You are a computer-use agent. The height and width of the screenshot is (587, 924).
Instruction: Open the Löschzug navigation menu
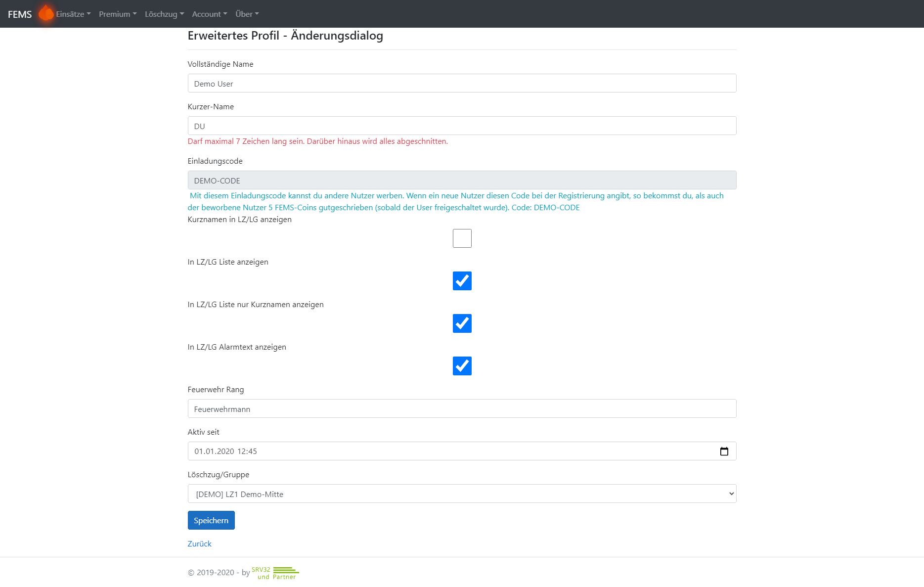pyautogui.click(x=164, y=14)
